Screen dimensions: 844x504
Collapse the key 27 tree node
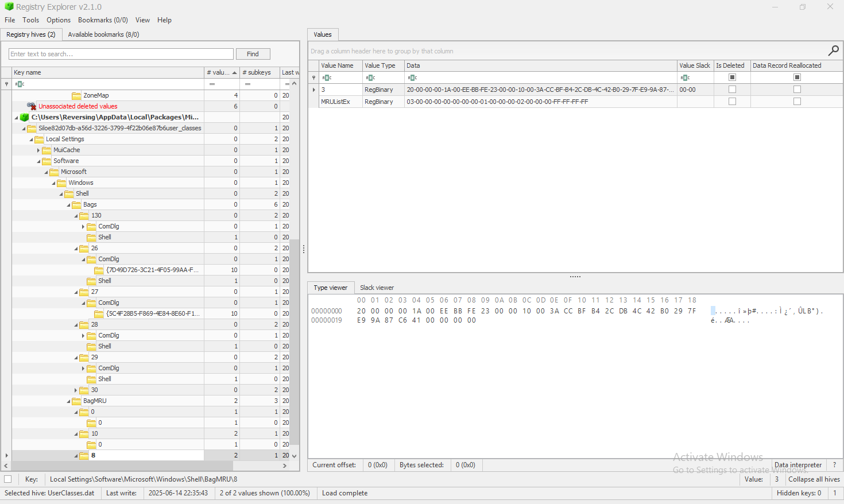(x=76, y=292)
